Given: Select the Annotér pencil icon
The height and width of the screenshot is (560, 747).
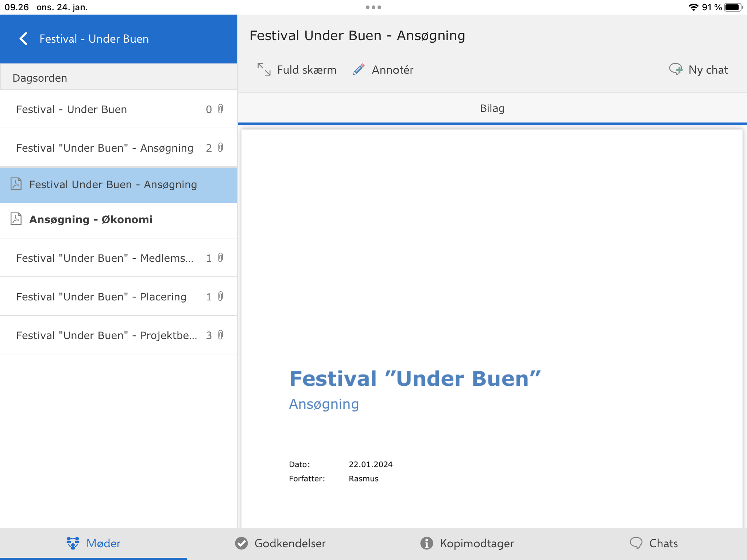Looking at the screenshot, I should [359, 69].
